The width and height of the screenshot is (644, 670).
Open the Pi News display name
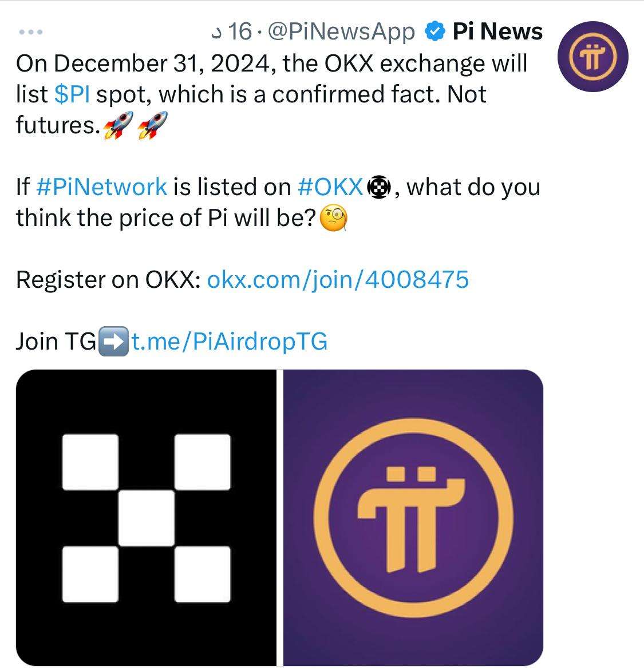pos(497,31)
